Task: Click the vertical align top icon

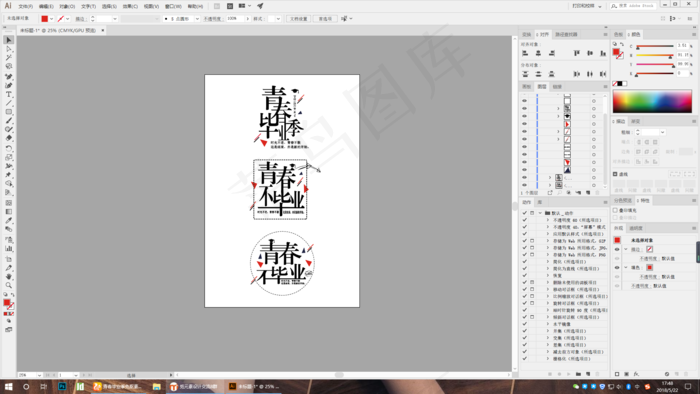Action: [577, 53]
